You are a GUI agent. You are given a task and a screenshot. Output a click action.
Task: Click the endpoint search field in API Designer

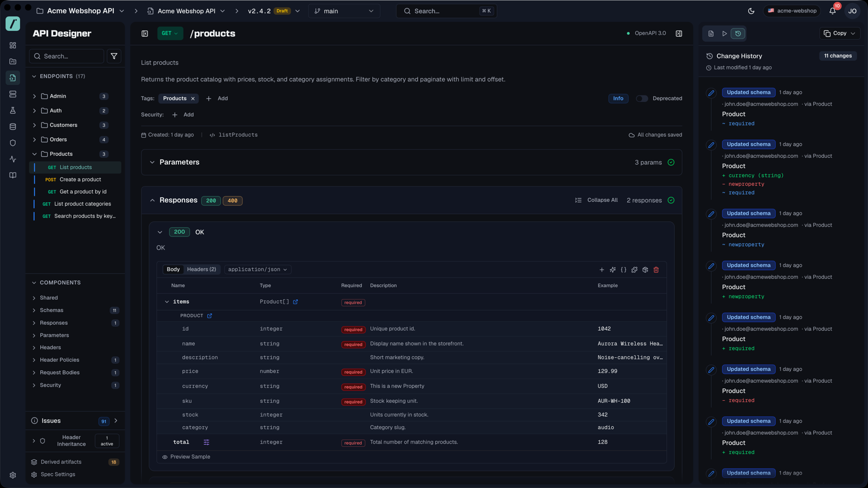[x=66, y=56]
